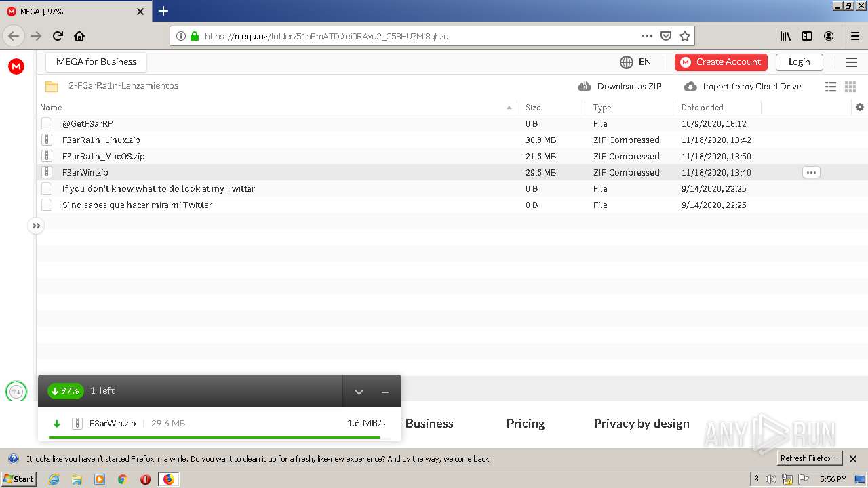Click the F3arWin.zip transfer entry
This screenshot has width=868, height=488.
click(219, 423)
